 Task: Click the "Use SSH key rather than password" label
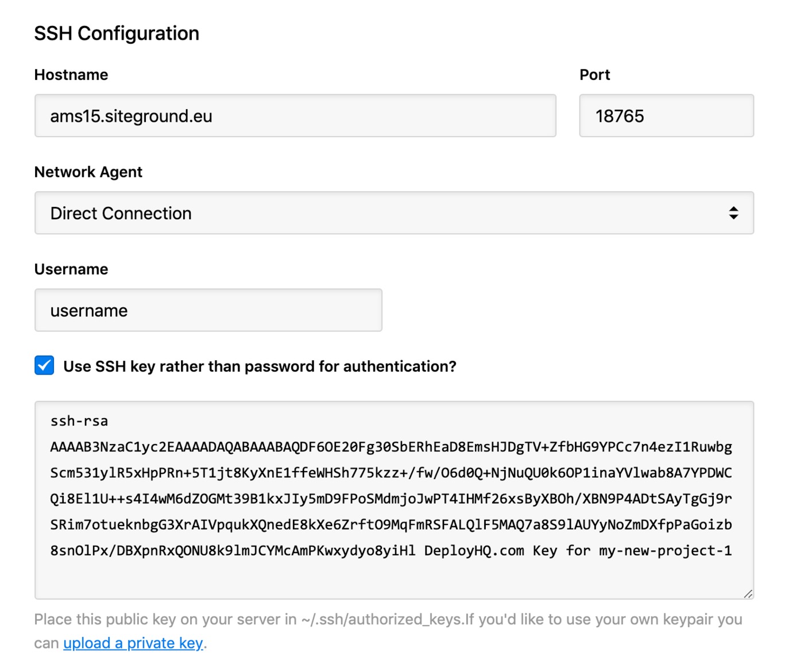point(260,366)
